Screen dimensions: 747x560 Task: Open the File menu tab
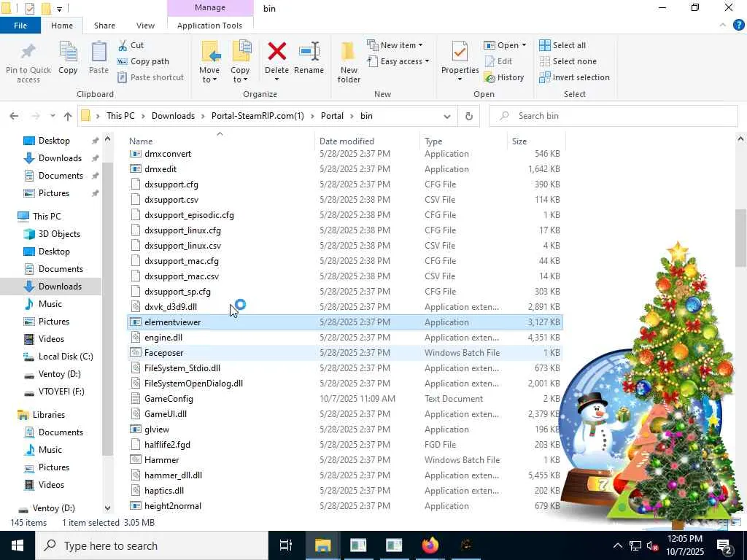click(x=20, y=26)
